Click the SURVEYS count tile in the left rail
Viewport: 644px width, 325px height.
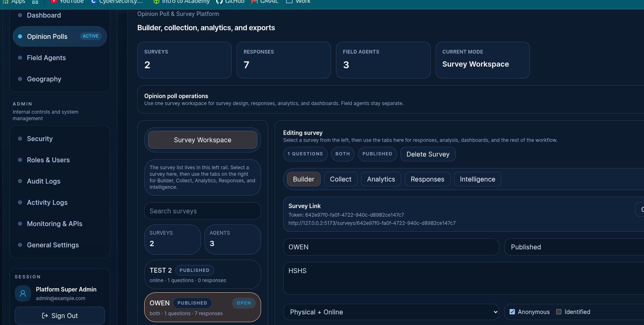click(x=172, y=240)
